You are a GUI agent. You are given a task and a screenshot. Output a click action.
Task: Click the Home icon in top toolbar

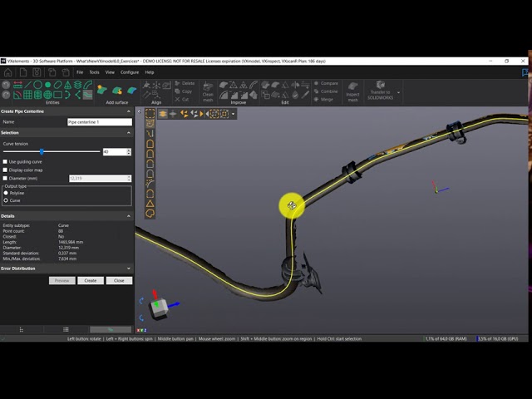coord(7,72)
